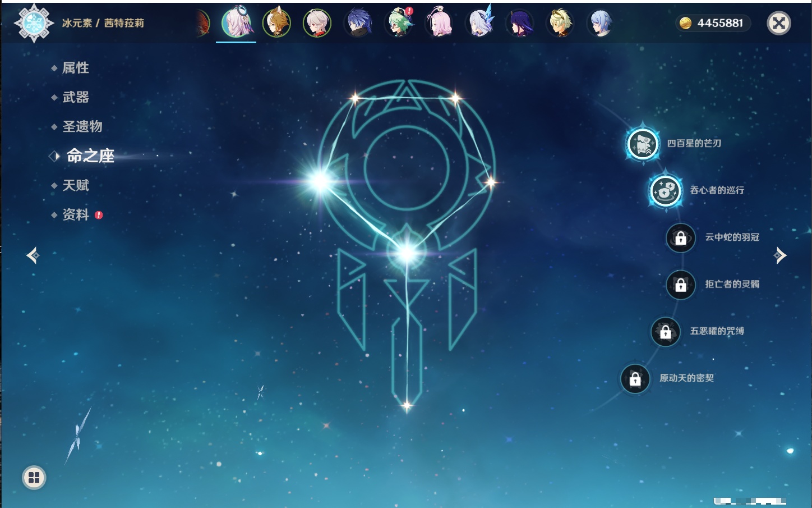Select the silver-haired avatar with blue crystal

(480, 23)
